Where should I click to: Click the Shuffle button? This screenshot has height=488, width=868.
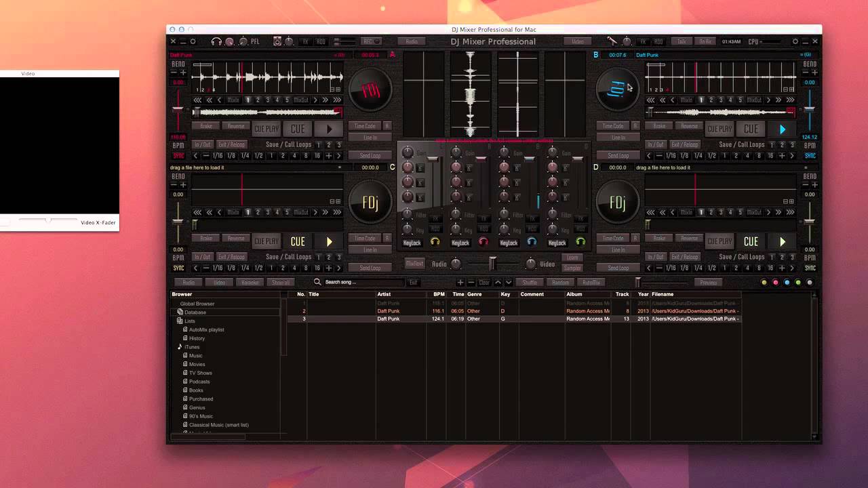[530, 283]
